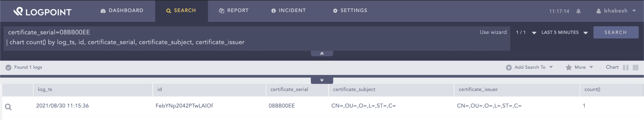
Task: Click the Add Search To plus icon
Action: tap(508, 67)
